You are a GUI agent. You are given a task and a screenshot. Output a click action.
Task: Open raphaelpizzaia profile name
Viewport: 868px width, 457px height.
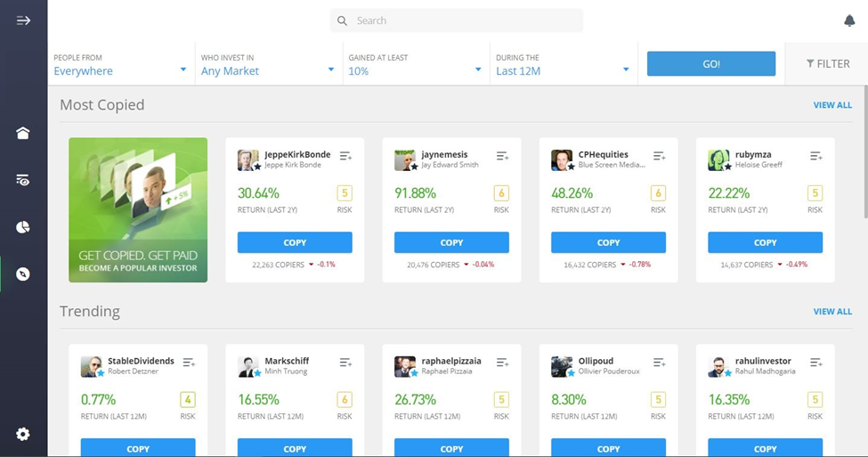tap(451, 361)
